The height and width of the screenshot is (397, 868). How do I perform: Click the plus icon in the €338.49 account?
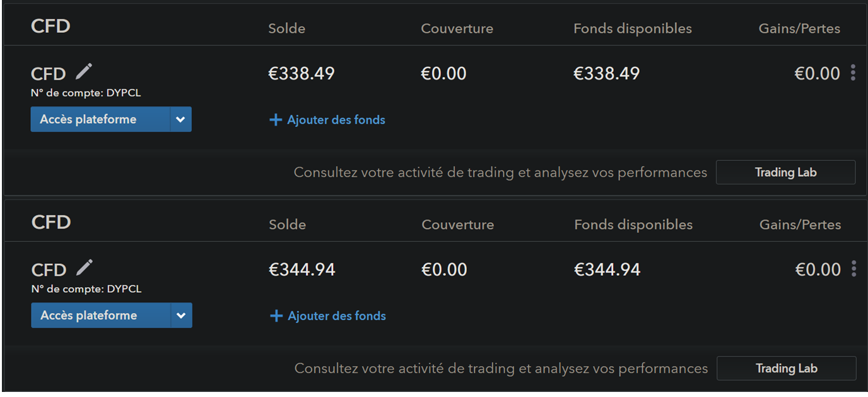click(275, 120)
